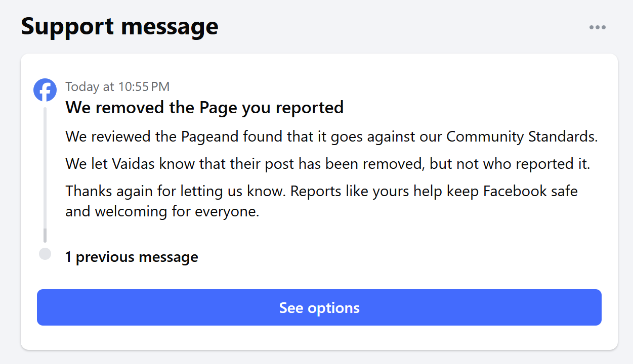Click the word Facebook in the last paragraph

coord(515,191)
